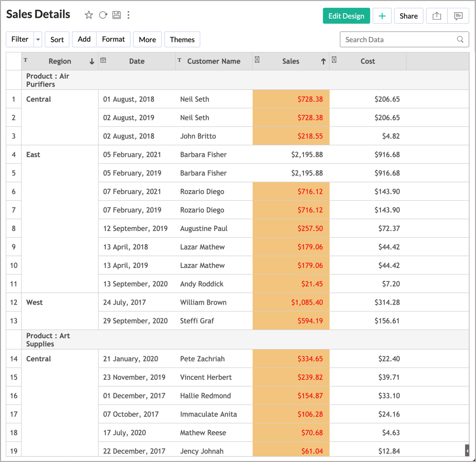Screen dimensions: 476x462
Task: Open the Themes picker
Action: click(x=182, y=39)
